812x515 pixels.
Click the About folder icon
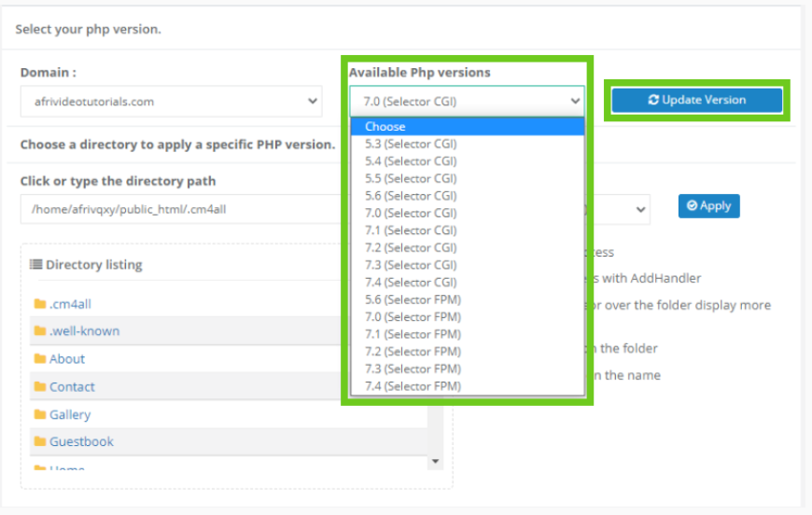(x=40, y=359)
